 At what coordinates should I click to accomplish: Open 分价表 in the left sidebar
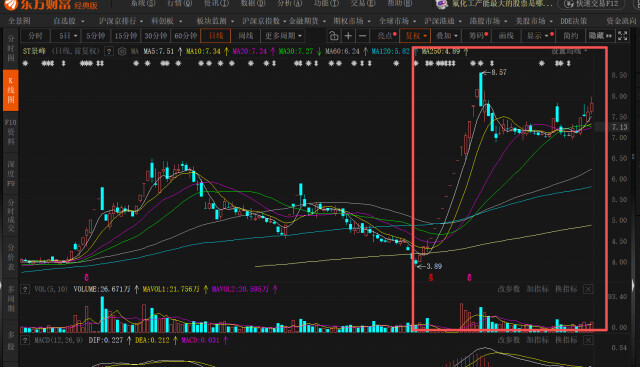[11, 257]
